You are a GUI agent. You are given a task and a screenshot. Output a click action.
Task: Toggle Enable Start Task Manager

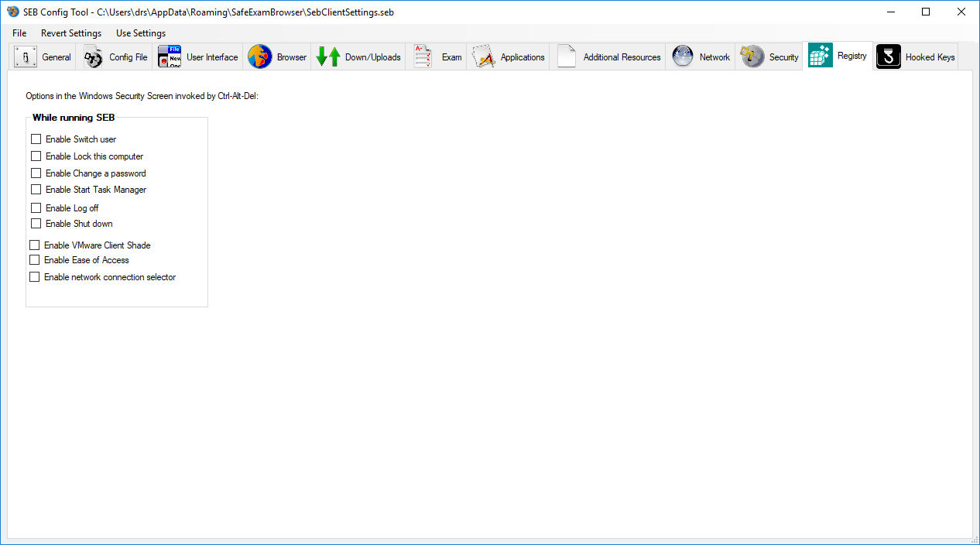pos(36,190)
